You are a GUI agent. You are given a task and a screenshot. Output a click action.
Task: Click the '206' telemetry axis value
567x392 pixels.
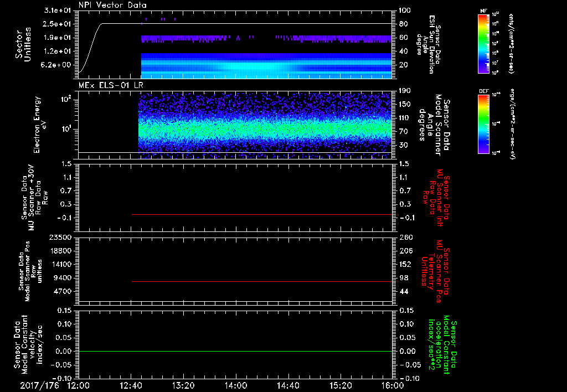pyautogui.click(x=406, y=251)
